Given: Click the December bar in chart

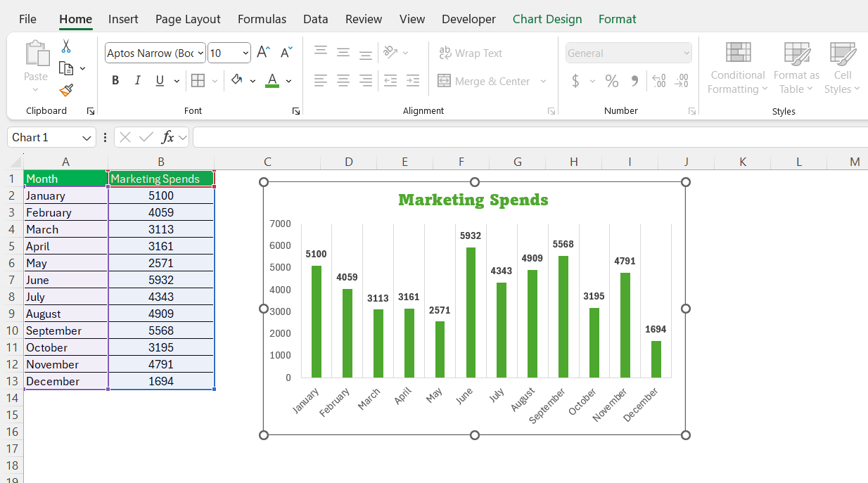Looking at the screenshot, I should 656,359.
